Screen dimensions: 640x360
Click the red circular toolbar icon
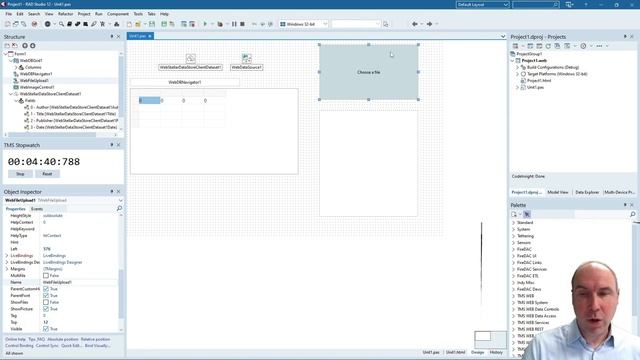[x=34, y=24]
